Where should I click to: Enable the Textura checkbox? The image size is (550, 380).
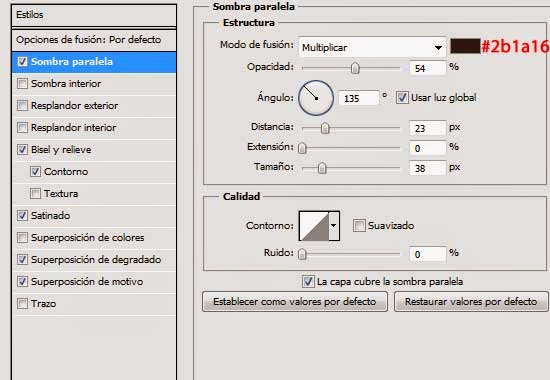[35, 194]
